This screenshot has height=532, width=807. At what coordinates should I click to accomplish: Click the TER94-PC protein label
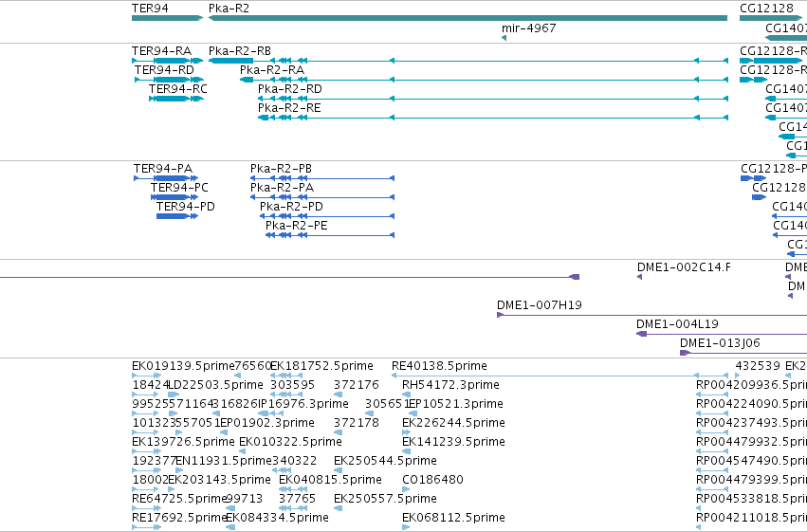179,188
